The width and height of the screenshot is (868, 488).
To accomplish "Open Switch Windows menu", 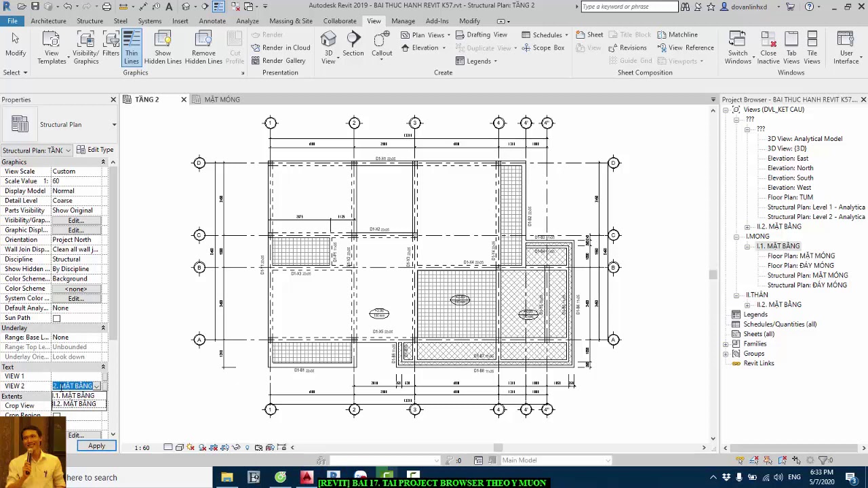I will [x=738, y=47].
